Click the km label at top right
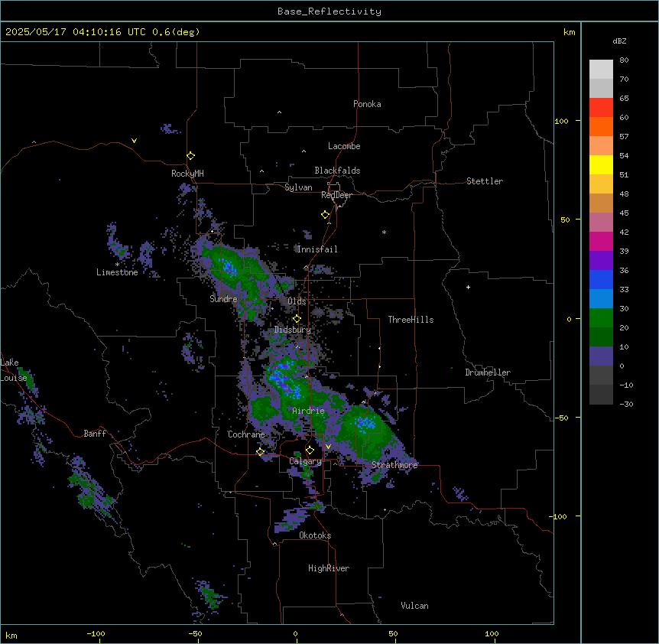The width and height of the screenshot is (659, 644). tap(570, 32)
